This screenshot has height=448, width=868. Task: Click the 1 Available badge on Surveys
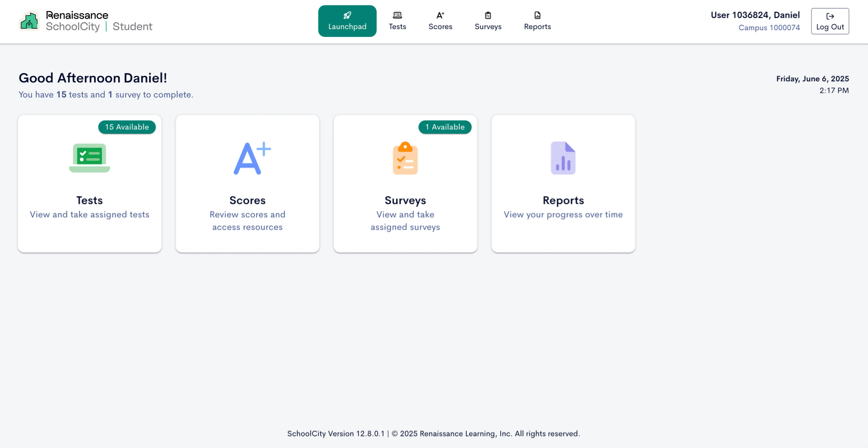(445, 127)
